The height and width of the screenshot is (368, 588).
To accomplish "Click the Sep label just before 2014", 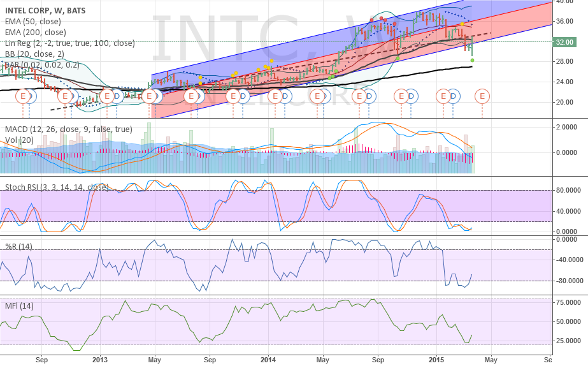I will pyautogui.click(x=210, y=360).
